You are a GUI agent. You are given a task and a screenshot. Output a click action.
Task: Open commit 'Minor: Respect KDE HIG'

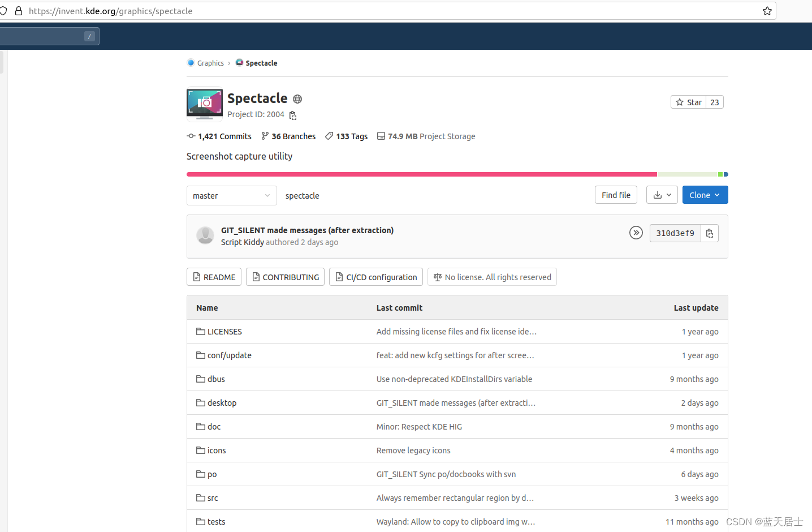419,427
